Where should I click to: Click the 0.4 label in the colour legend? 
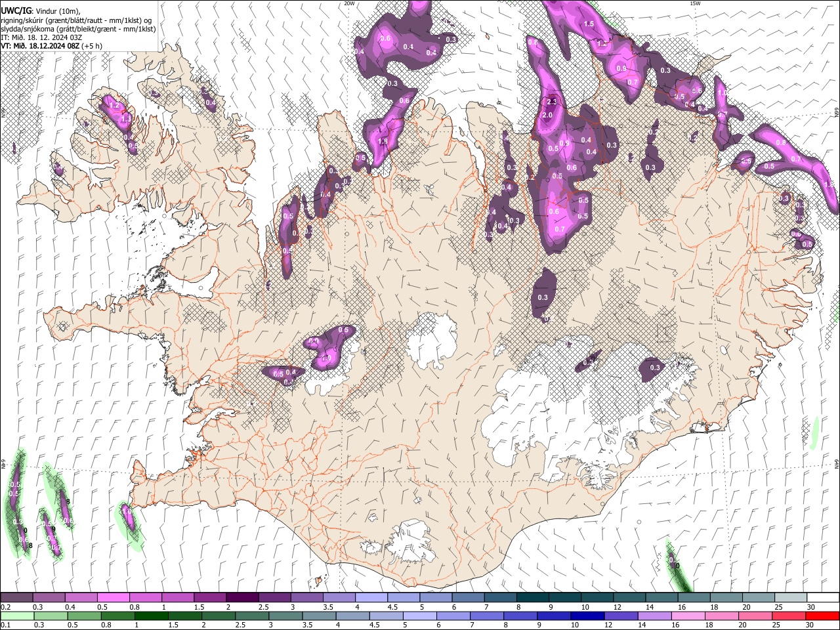[x=71, y=607]
